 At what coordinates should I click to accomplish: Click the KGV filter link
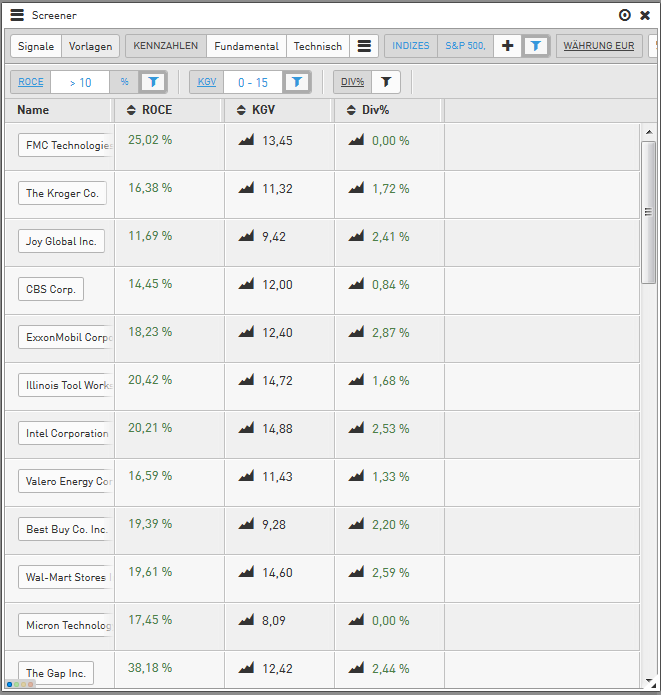pyautogui.click(x=207, y=82)
